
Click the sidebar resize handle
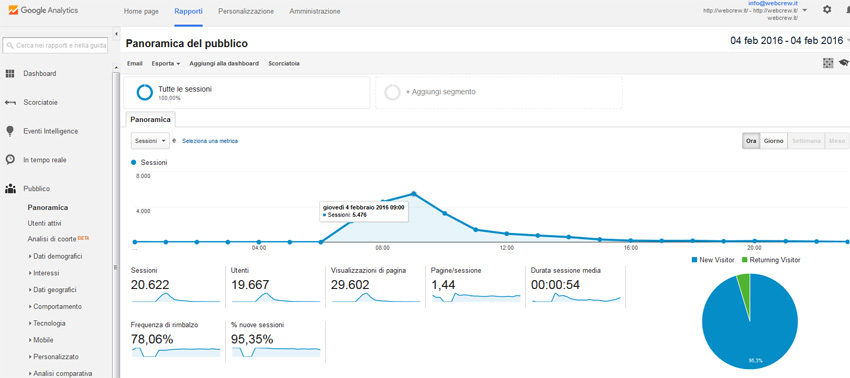(115, 267)
